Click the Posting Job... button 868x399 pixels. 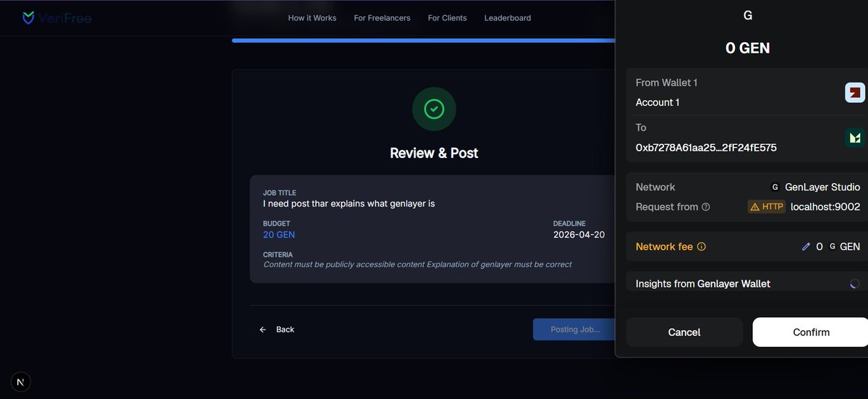[x=575, y=329]
